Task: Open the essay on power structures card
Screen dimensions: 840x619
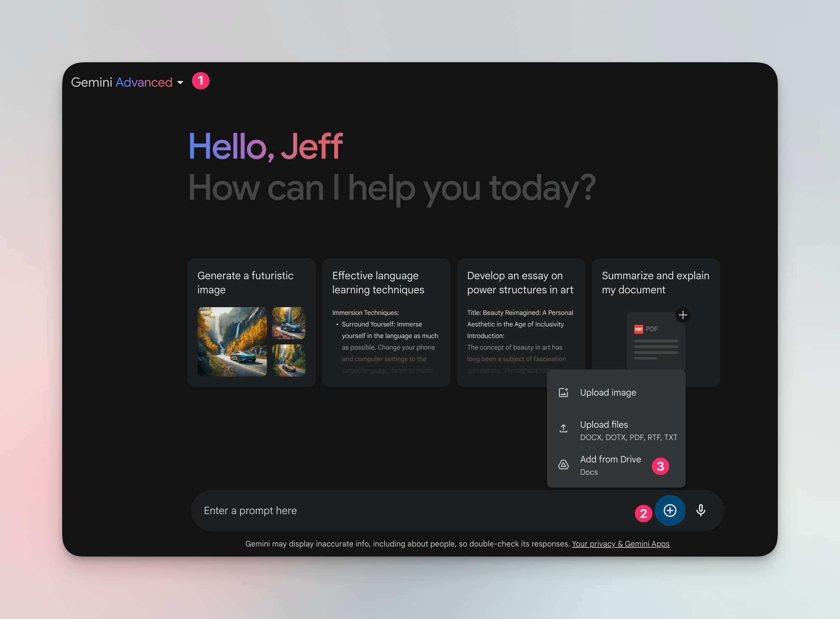Action: (x=521, y=322)
